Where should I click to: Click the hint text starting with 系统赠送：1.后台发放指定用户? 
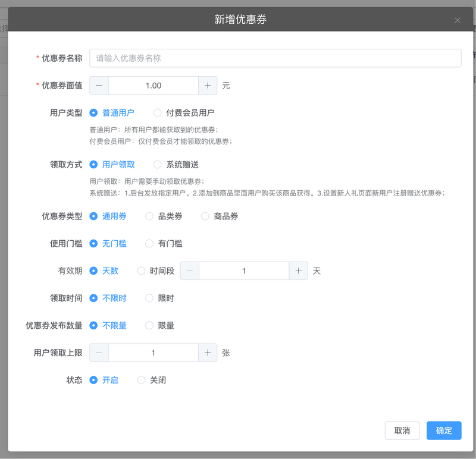[x=267, y=193]
